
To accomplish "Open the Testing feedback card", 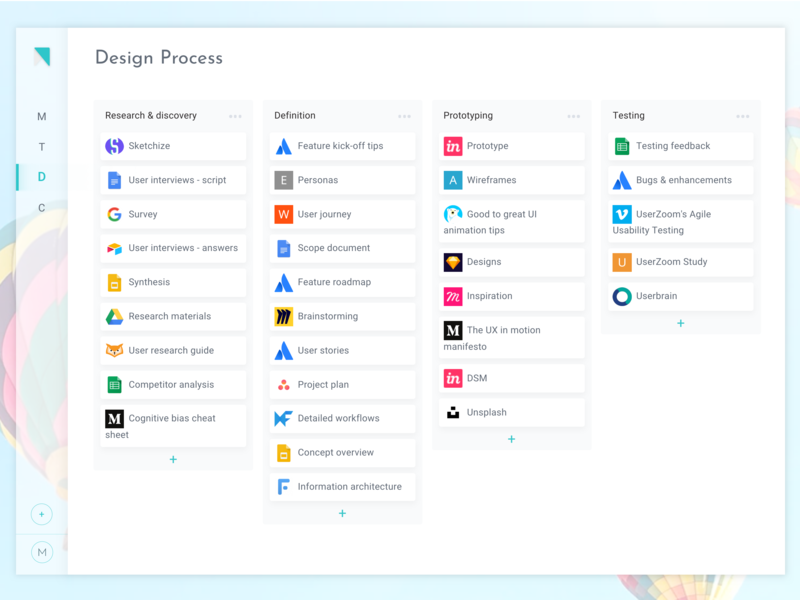I will (681, 146).
